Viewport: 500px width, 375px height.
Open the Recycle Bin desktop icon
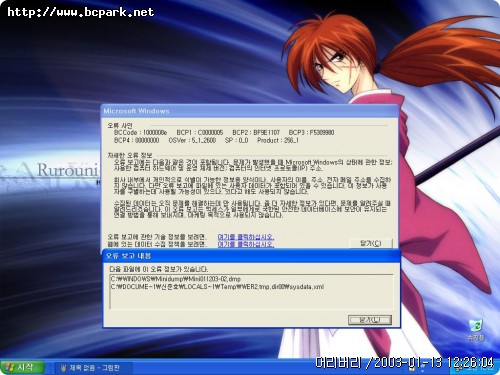476,330
